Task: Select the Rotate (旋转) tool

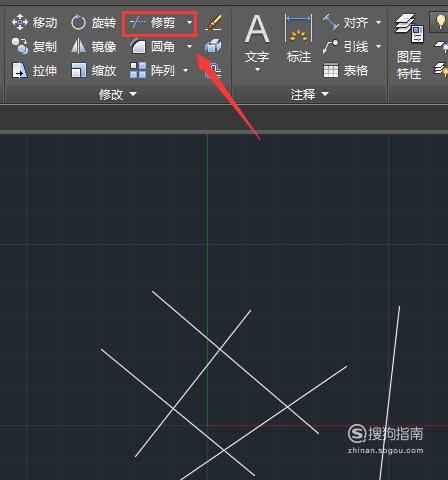Action: (93, 23)
